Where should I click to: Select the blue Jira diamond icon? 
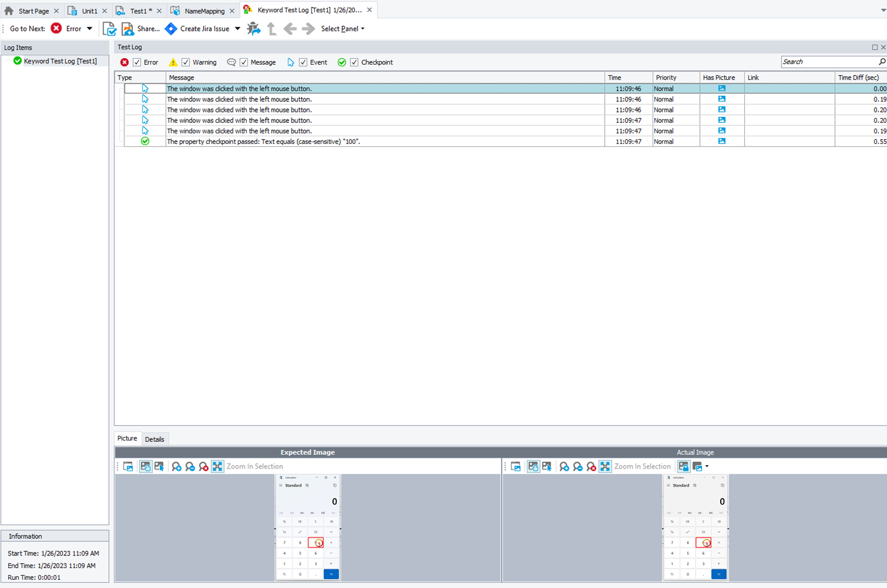(x=171, y=28)
